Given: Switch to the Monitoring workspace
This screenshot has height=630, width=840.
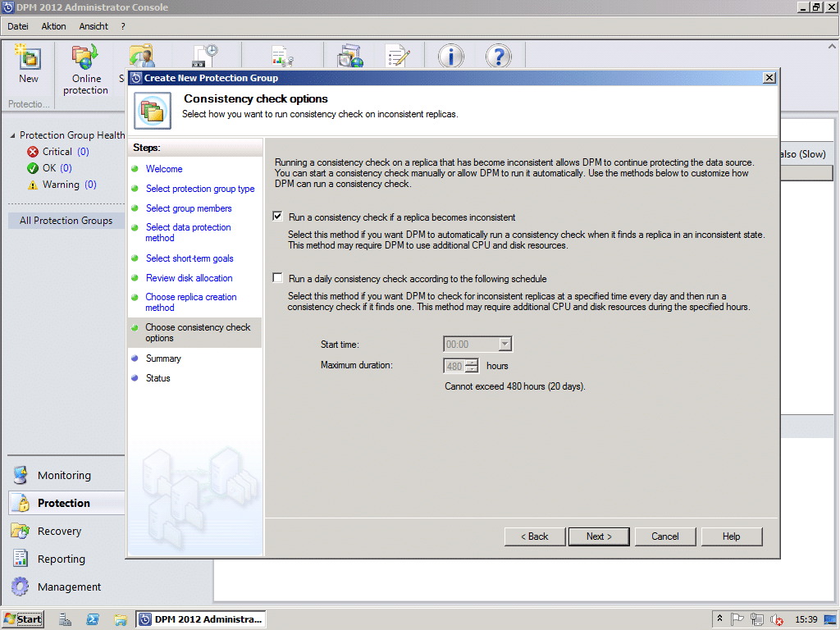Looking at the screenshot, I should pyautogui.click(x=64, y=475).
